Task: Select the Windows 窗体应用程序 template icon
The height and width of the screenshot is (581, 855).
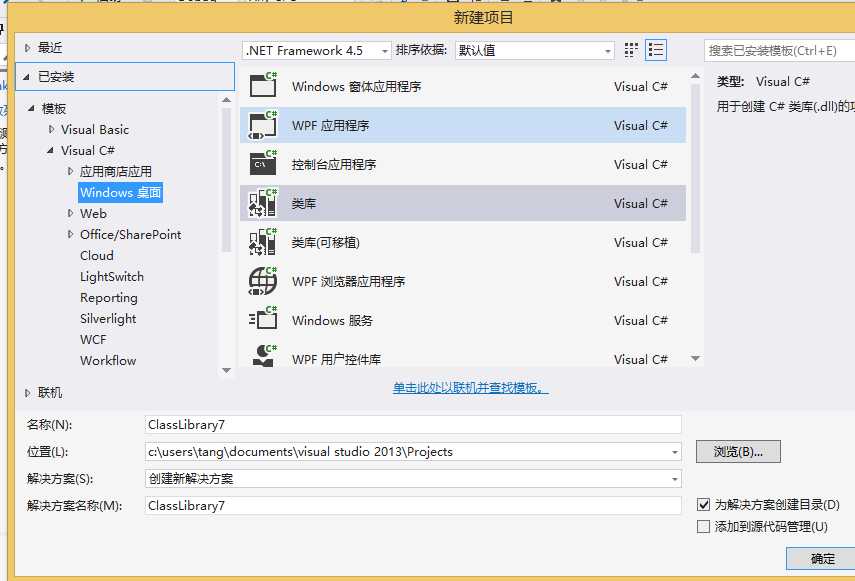Action: (263, 85)
